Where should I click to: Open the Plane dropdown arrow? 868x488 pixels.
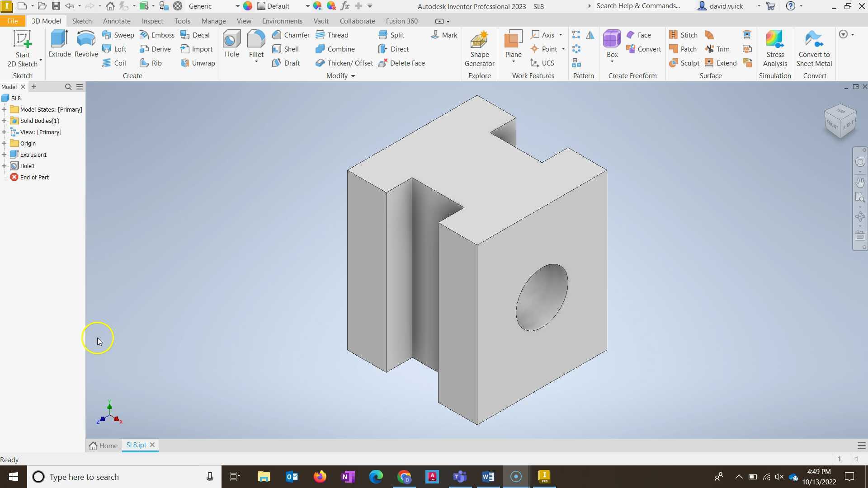[513, 62]
